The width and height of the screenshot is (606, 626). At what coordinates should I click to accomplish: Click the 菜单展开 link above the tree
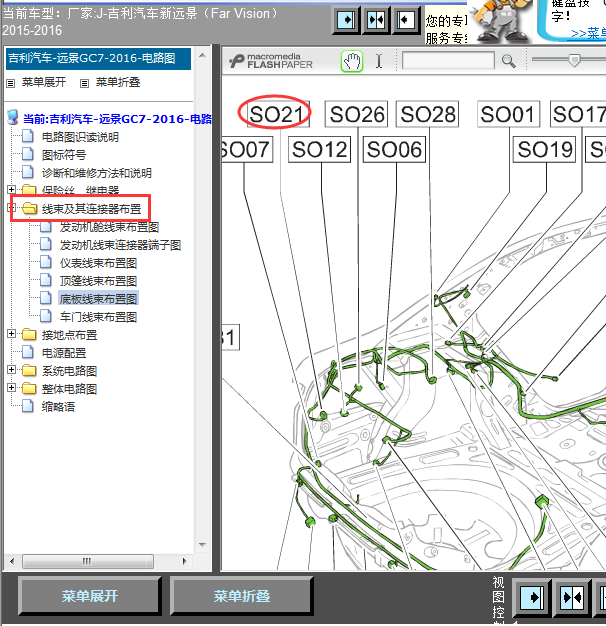point(44,82)
